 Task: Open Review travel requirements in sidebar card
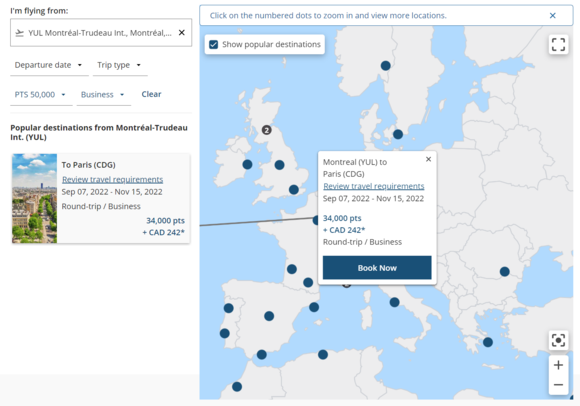click(112, 179)
